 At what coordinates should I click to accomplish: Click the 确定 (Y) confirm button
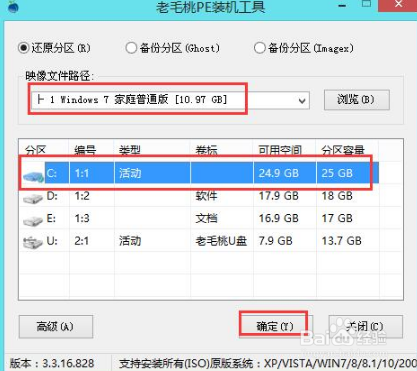(x=275, y=326)
